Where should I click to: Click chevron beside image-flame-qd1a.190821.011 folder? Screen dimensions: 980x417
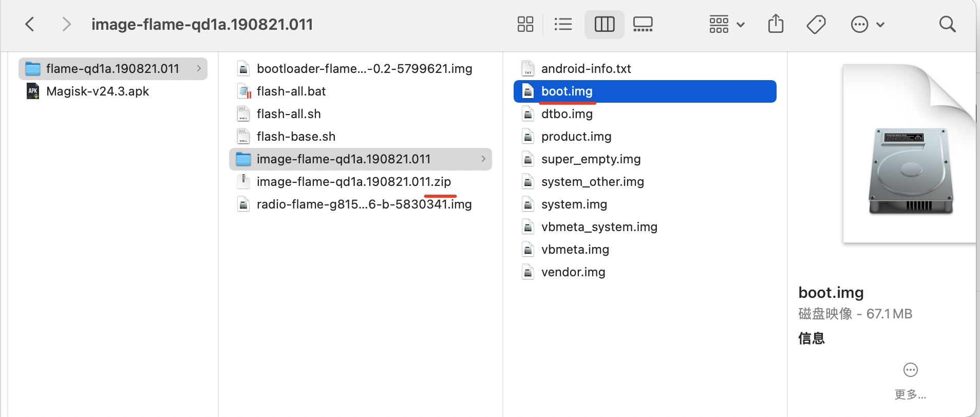point(483,159)
